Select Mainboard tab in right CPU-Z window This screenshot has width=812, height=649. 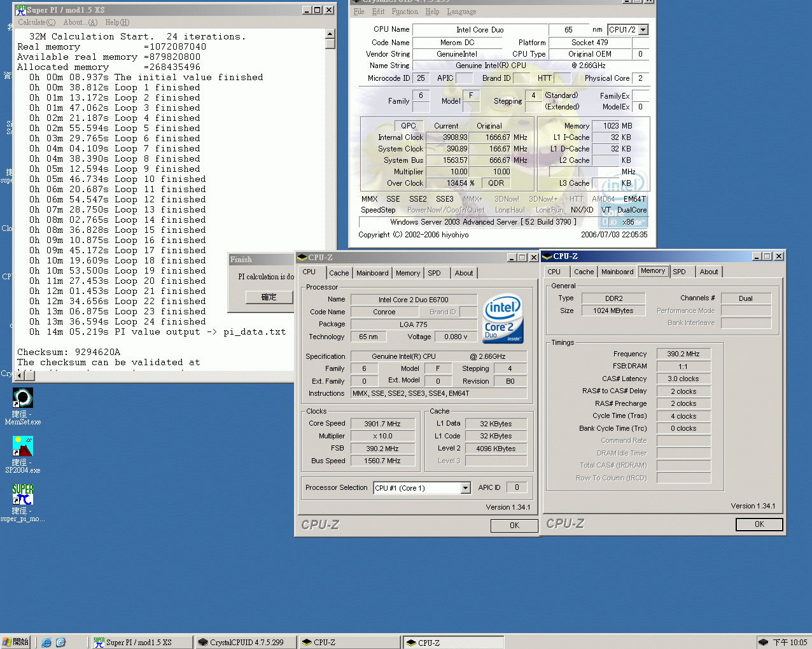click(x=617, y=272)
